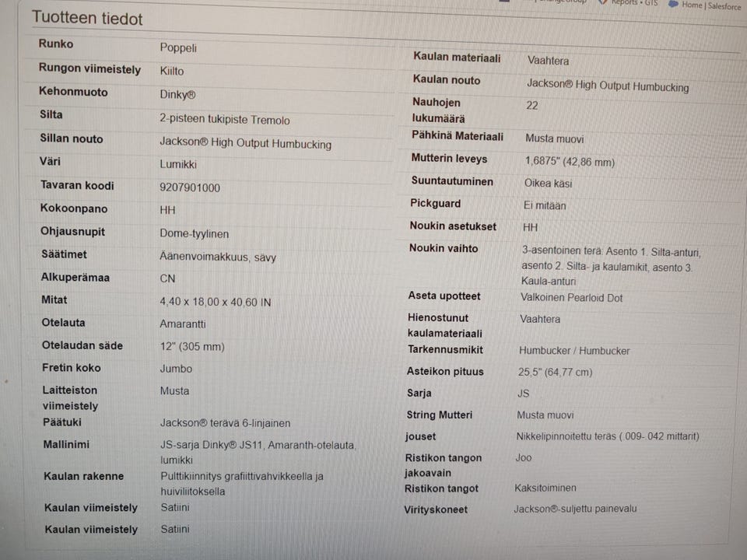Image resolution: width=747 pixels, height=560 pixels.
Task: Select the value 'Äänenvoimakkuus, sävy'
Action: [x=218, y=257]
